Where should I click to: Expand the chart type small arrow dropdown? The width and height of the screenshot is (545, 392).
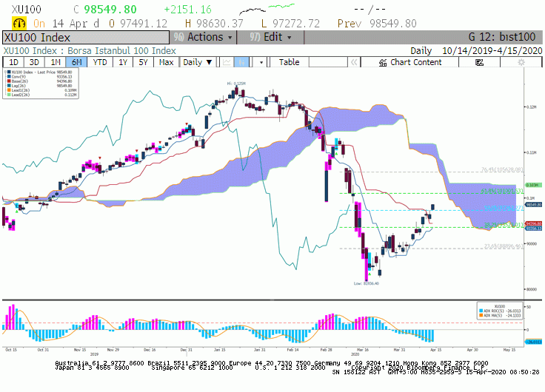(x=261, y=62)
